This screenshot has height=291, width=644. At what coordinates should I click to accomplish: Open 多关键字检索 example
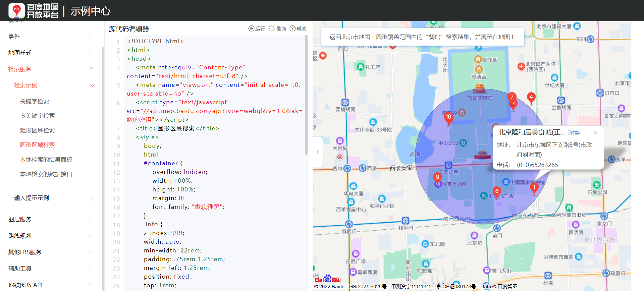click(37, 116)
